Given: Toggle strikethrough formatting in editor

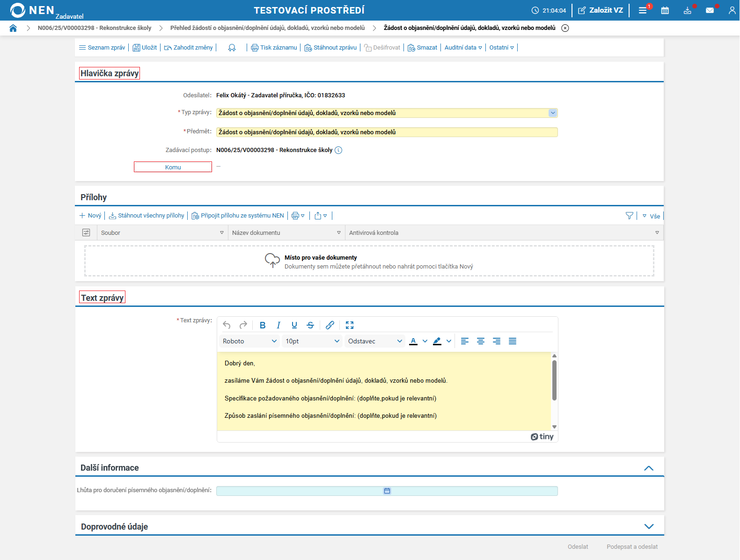Looking at the screenshot, I should pos(310,325).
